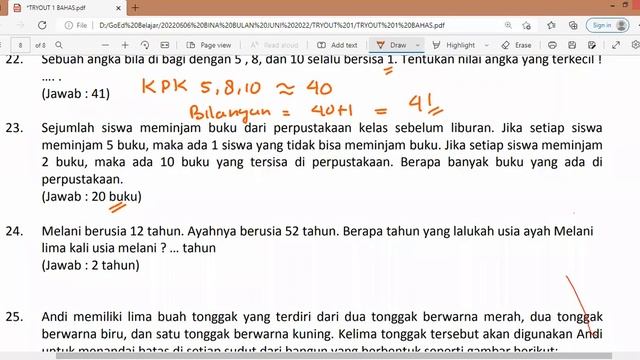Open the search magnifier in PDF toolbar

[59, 45]
